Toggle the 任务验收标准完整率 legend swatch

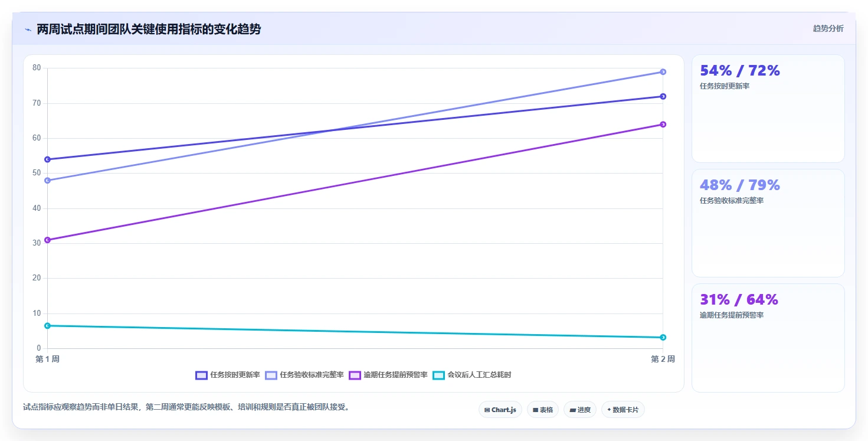(x=271, y=375)
